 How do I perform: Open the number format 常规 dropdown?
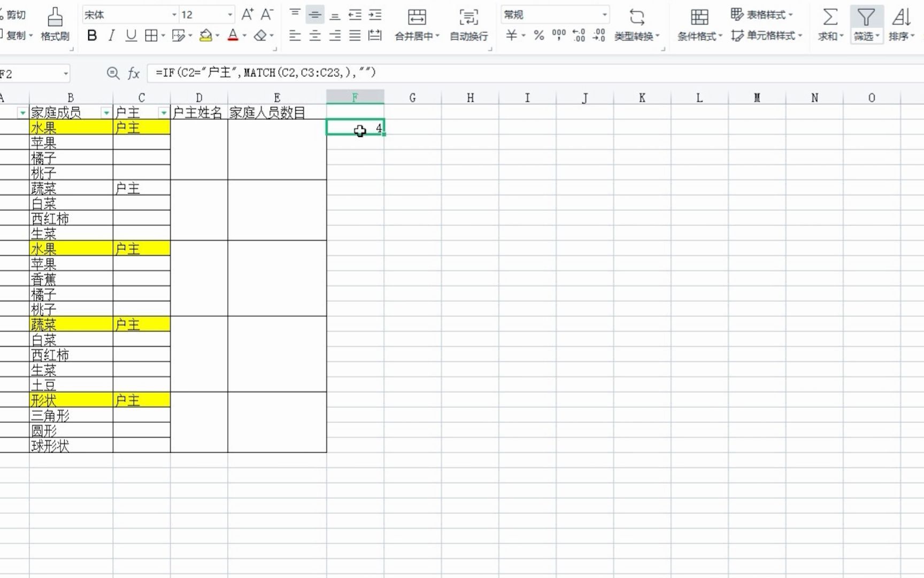[x=605, y=14]
